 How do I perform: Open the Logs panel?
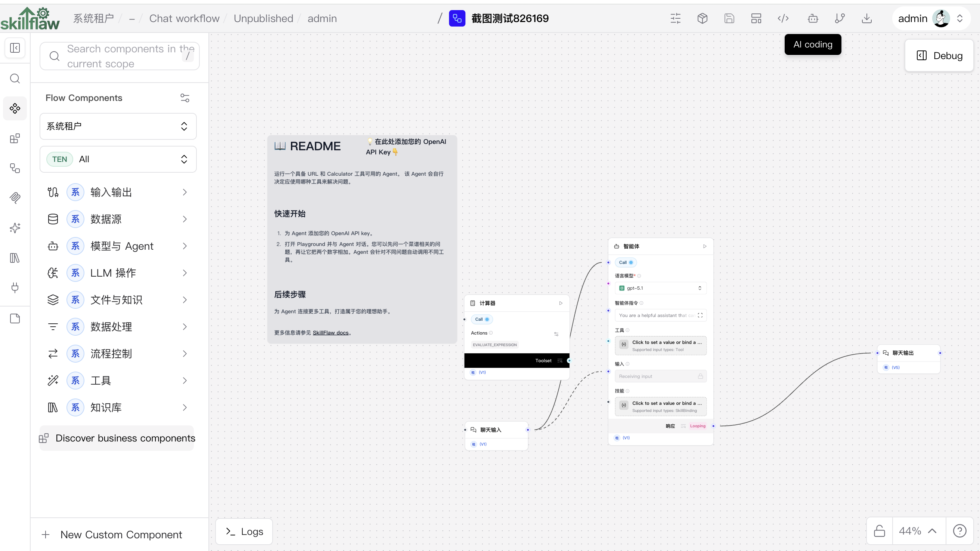244,531
